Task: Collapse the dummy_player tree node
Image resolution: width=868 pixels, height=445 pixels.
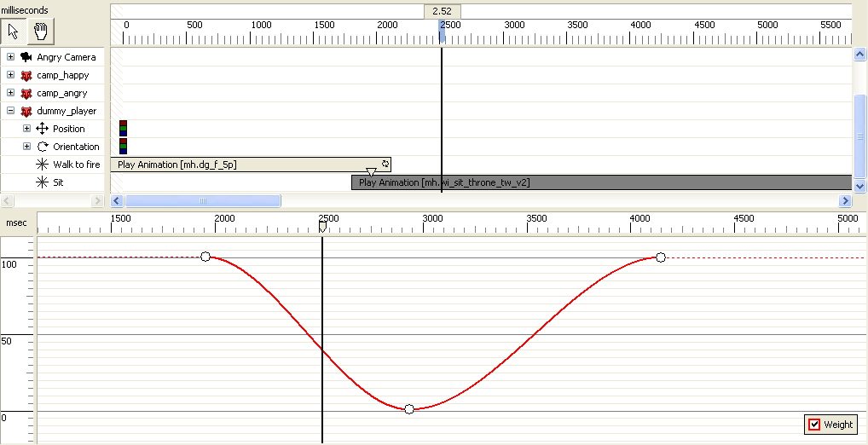Action: coord(10,111)
